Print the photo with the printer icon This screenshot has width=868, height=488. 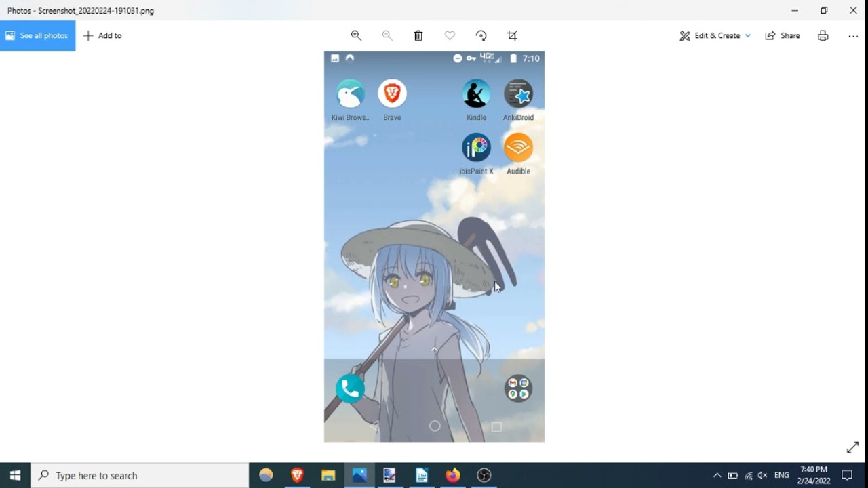pos(823,35)
